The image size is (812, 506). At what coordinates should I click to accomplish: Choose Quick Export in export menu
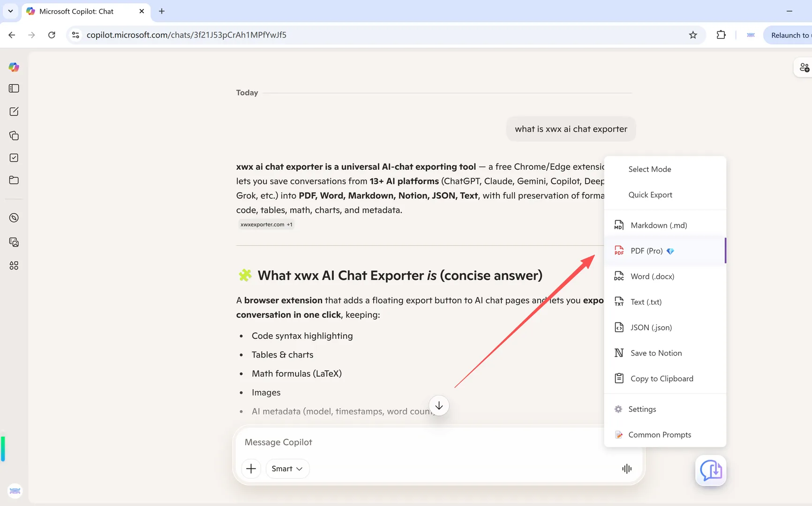click(x=665, y=195)
